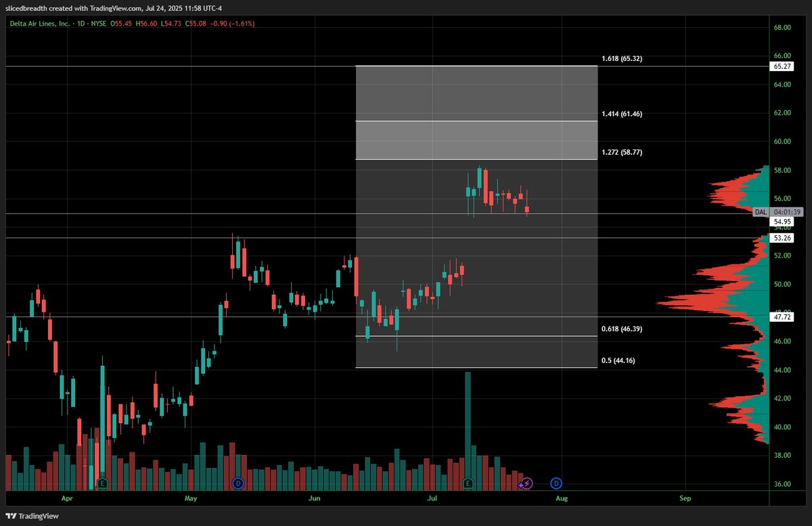The width and height of the screenshot is (812, 526).
Task: Click the 53.26 price label on axis
Action: point(783,238)
